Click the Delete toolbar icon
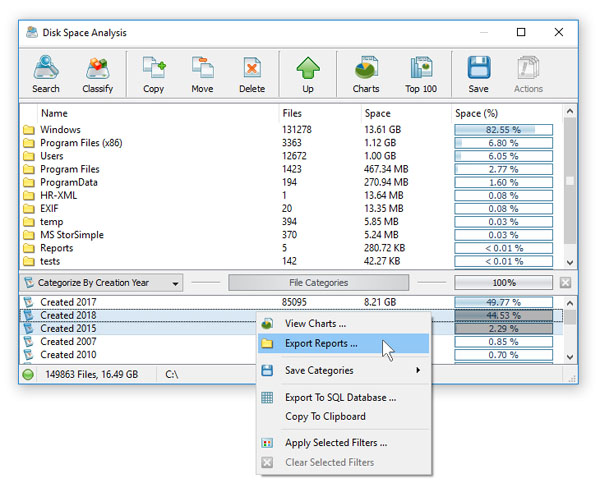 pyautogui.click(x=252, y=75)
